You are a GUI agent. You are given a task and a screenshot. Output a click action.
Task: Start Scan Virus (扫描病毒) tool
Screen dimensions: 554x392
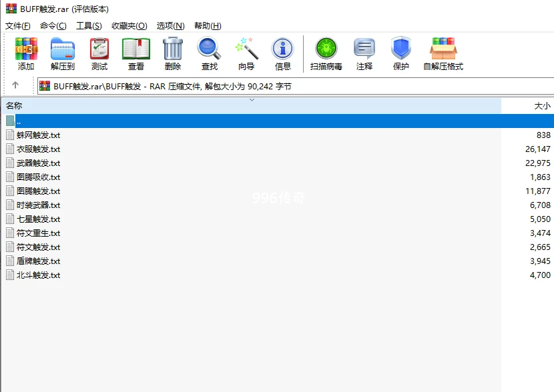pyautogui.click(x=326, y=49)
